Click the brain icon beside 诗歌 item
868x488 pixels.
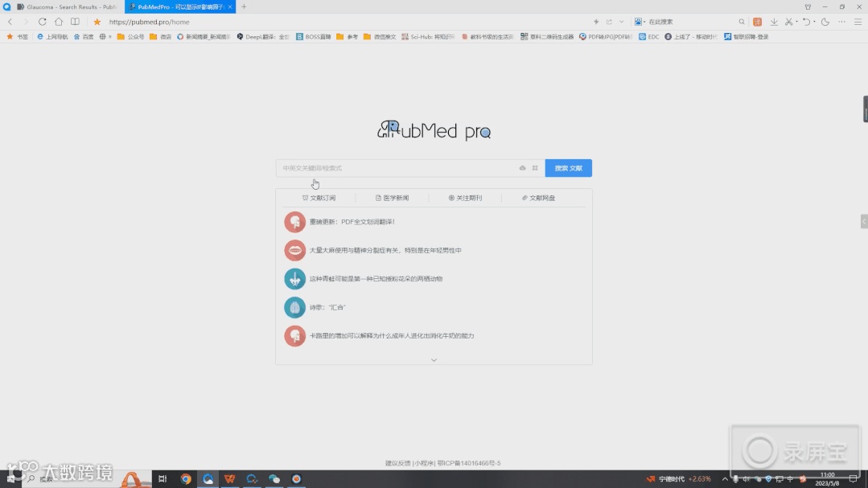tap(294, 307)
